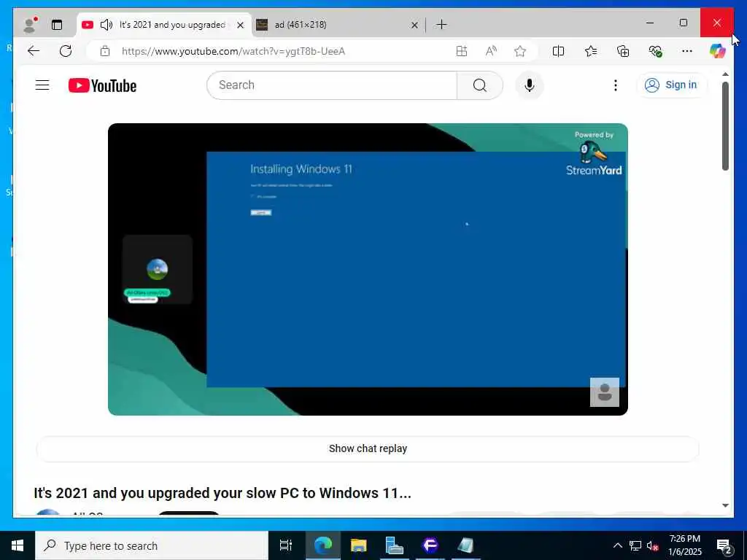
Task: Sign in to YouTube
Action: point(671,85)
